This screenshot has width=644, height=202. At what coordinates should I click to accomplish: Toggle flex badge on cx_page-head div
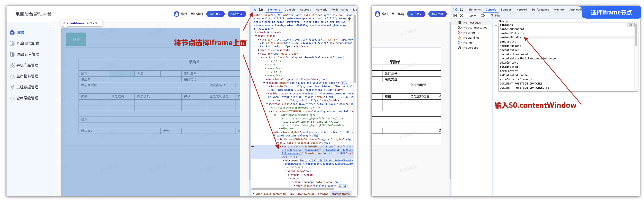pos(323,80)
